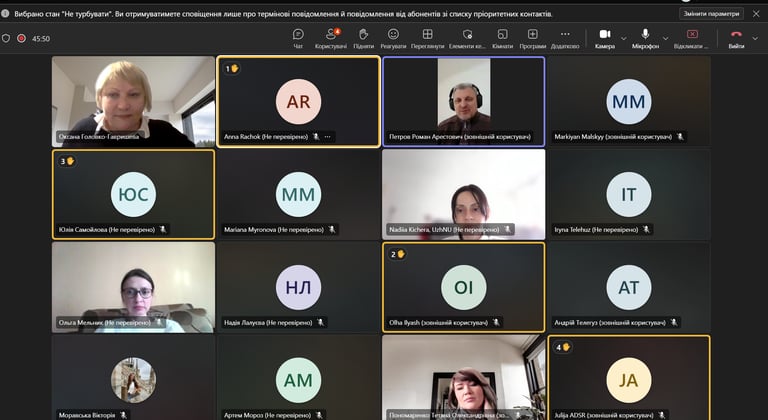Screen dimensions: 768x420
Task: Open the Реагувати reactions menu
Action: tap(393, 39)
